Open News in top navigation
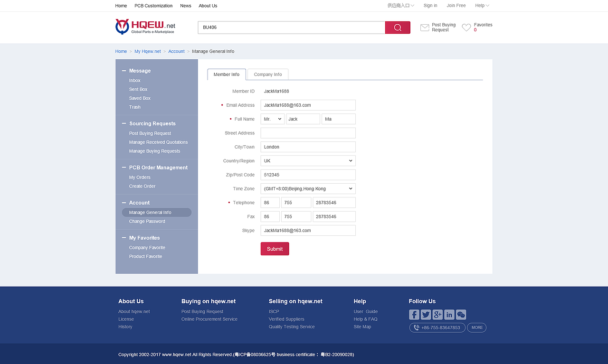The width and height of the screenshot is (608, 364). [x=186, y=6]
